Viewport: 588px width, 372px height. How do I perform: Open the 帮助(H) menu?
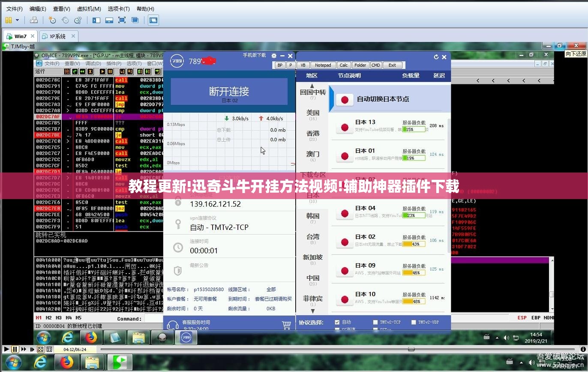pyautogui.click(x=146, y=9)
